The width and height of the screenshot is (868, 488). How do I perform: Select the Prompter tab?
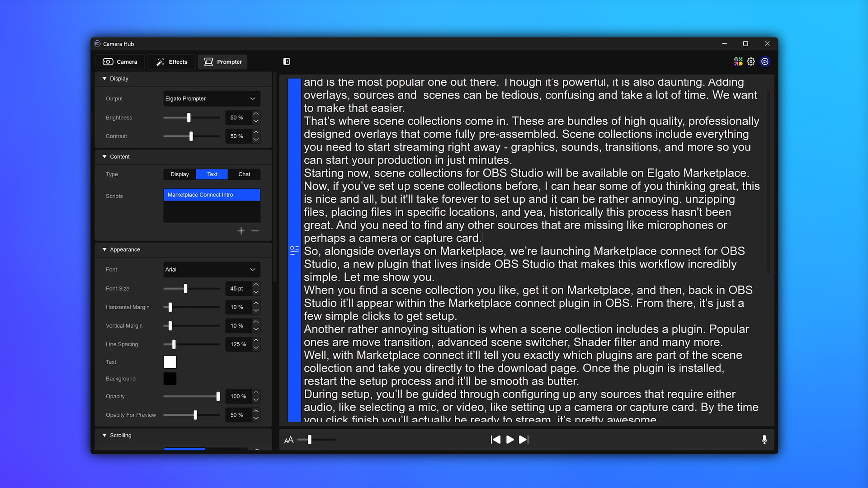coord(223,62)
